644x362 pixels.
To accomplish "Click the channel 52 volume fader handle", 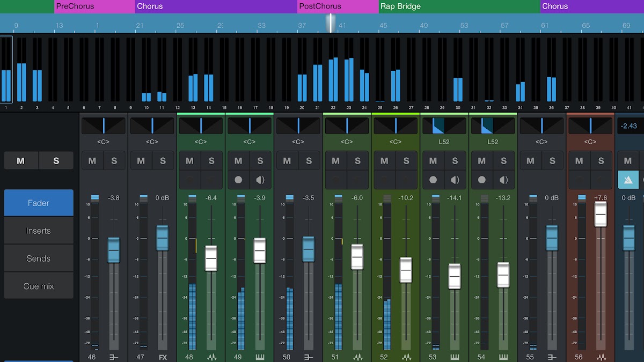I will [406, 270].
